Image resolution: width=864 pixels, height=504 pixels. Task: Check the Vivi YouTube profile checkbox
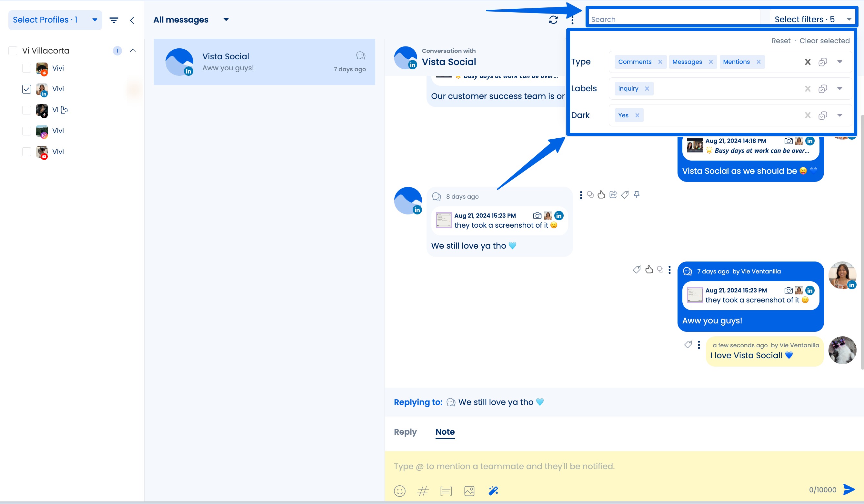click(26, 152)
